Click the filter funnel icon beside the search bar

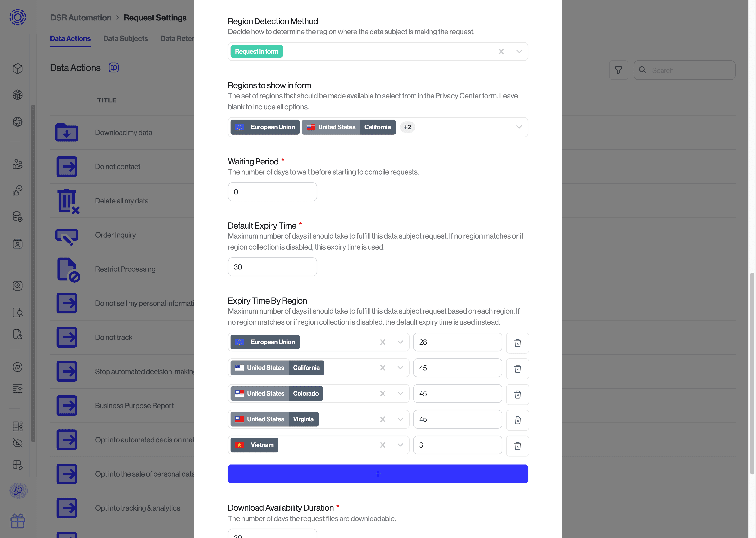pos(618,70)
